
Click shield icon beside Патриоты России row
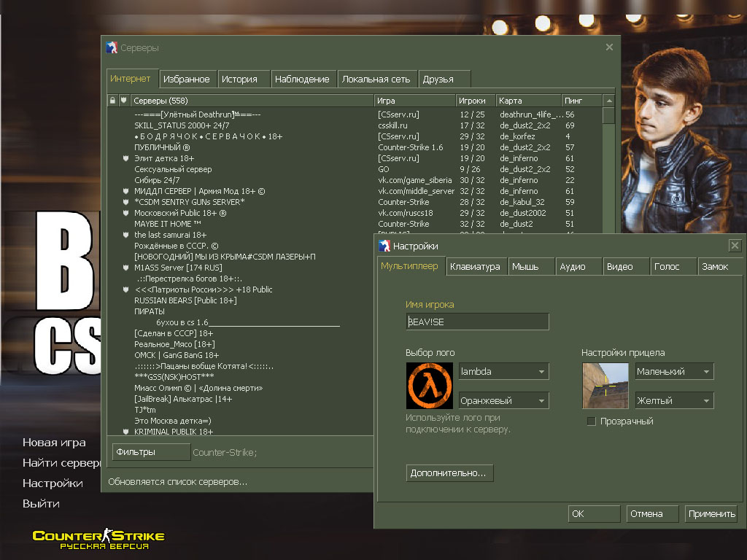coord(125,289)
